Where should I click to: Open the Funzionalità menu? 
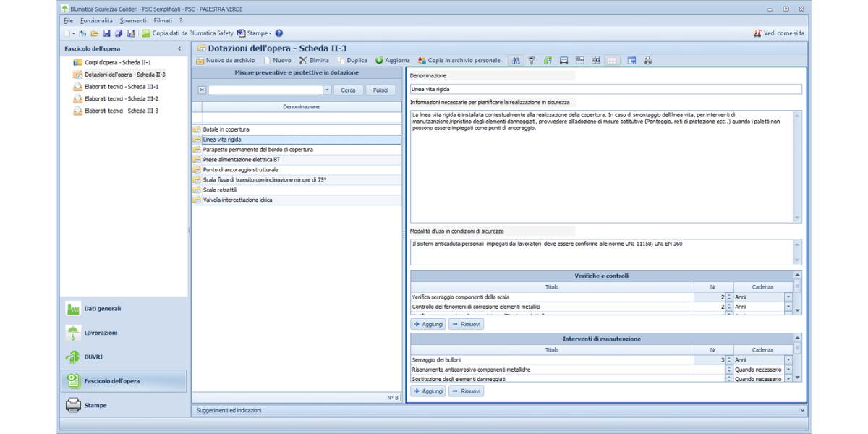point(96,21)
